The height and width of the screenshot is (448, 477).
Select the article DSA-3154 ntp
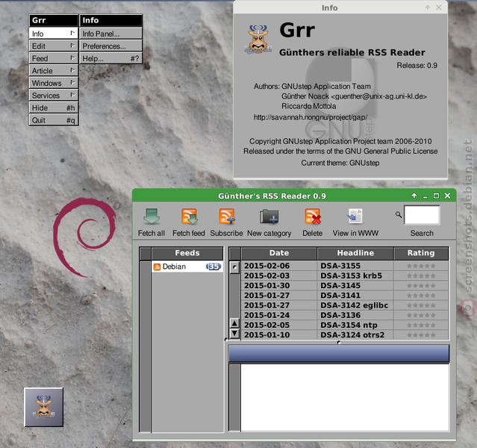coord(349,325)
